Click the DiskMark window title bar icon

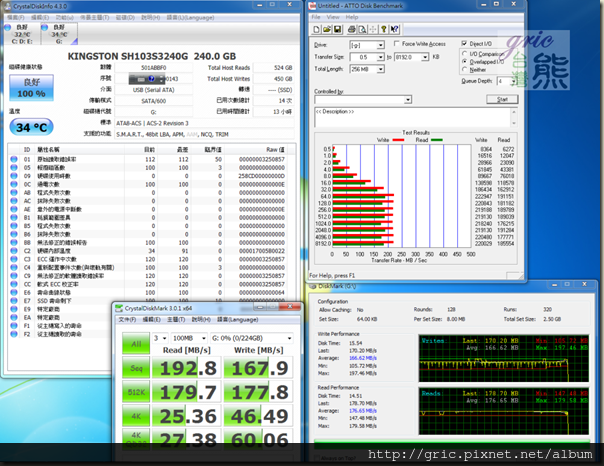point(313,286)
